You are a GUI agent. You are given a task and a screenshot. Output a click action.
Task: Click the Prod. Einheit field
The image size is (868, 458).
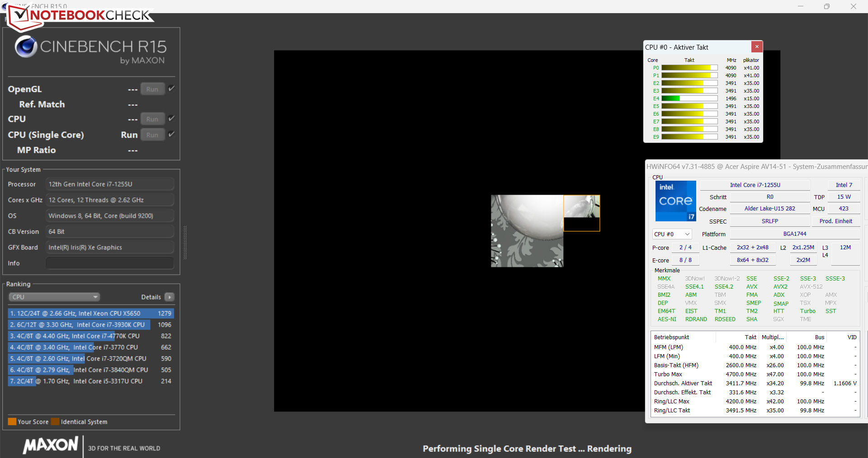click(x=835, y=221)
